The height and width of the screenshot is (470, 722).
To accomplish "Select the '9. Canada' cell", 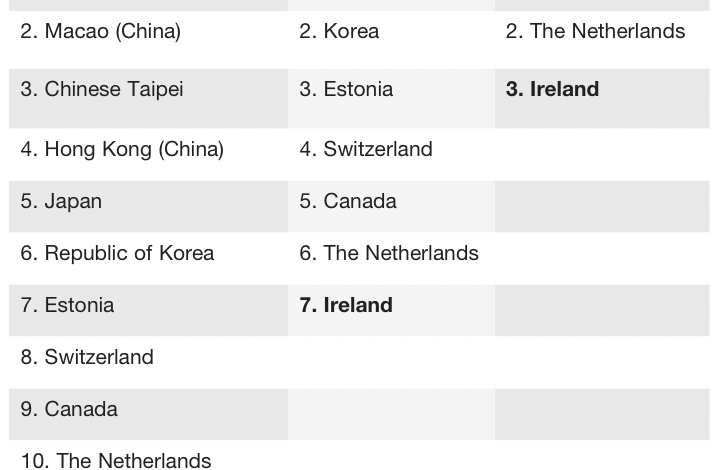I will (x=69, y=410).
